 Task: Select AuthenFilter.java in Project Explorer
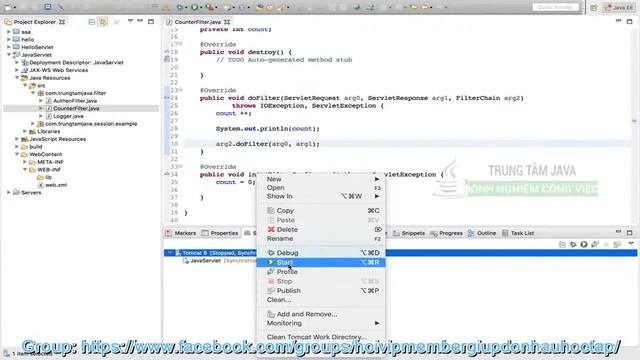point(75,101)
